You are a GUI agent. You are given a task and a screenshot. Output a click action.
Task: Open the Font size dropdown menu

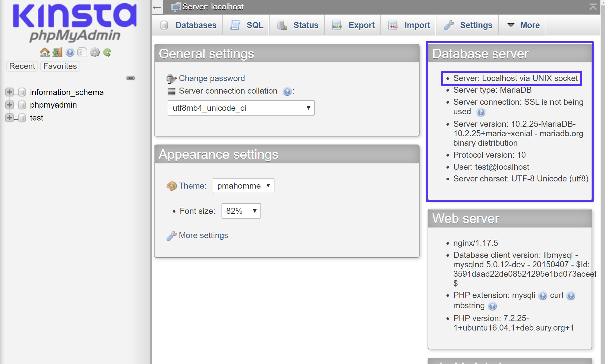coord(240,211)
